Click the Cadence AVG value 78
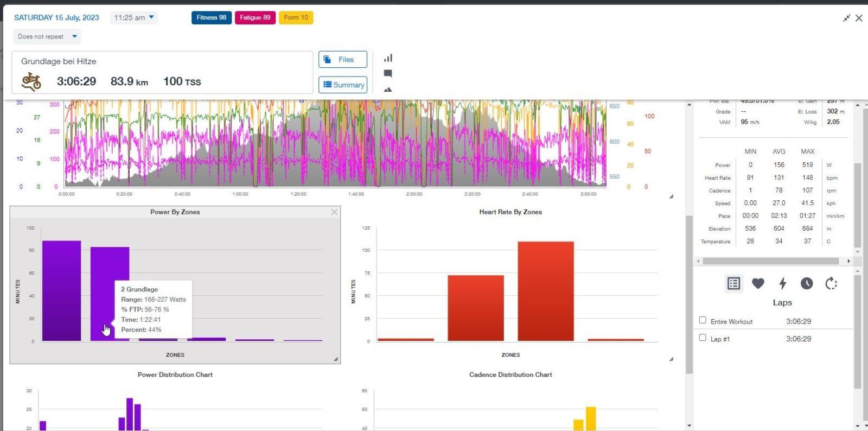This screenshot has width=868, height=431. [x=779, y=191]
